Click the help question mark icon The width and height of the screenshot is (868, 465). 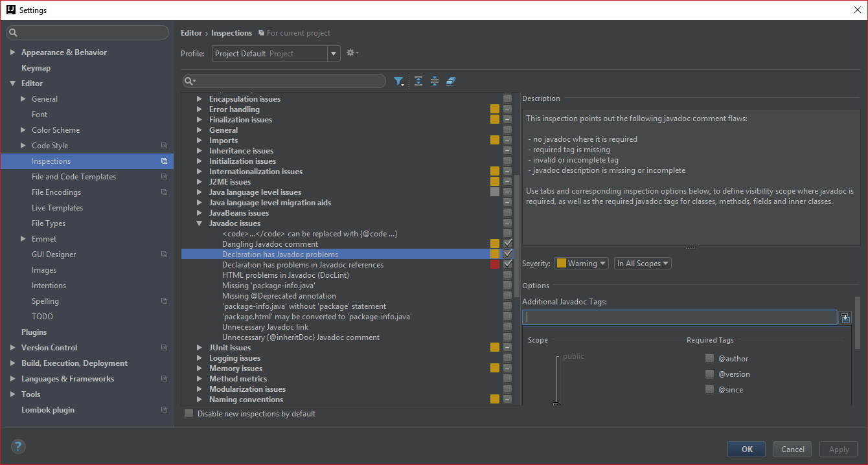(17, 446)
